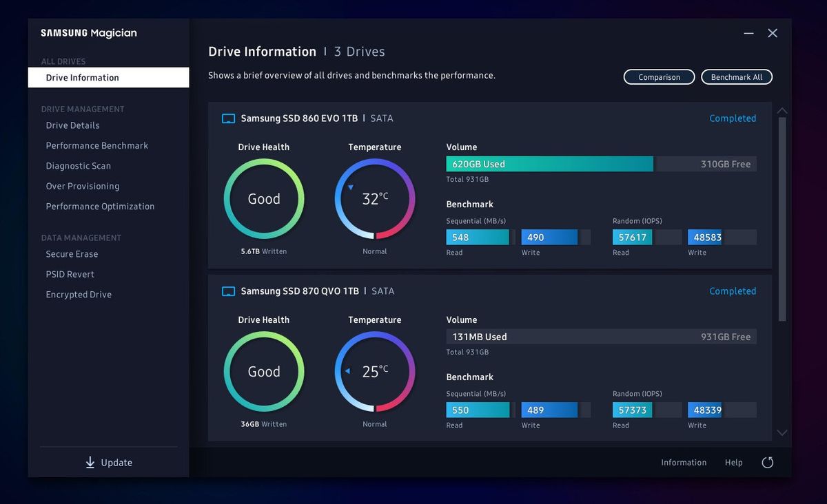The width and height of the screenshot is (827, 504).
Task: Click the drive icon for SSD 860 EVO
Action: click(228, 118)
